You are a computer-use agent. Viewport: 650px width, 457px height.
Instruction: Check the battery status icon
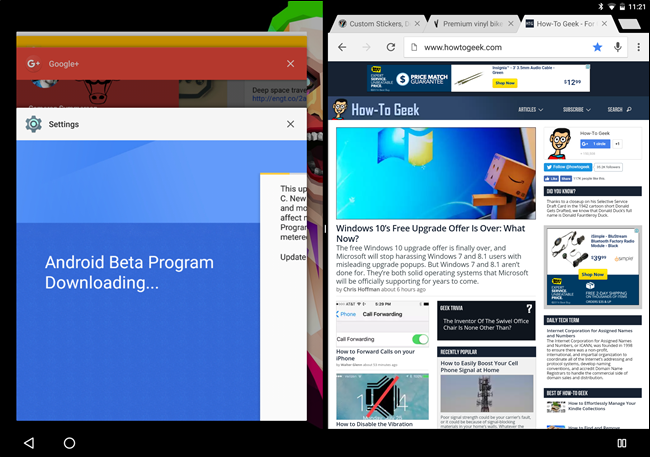point(622,7)
